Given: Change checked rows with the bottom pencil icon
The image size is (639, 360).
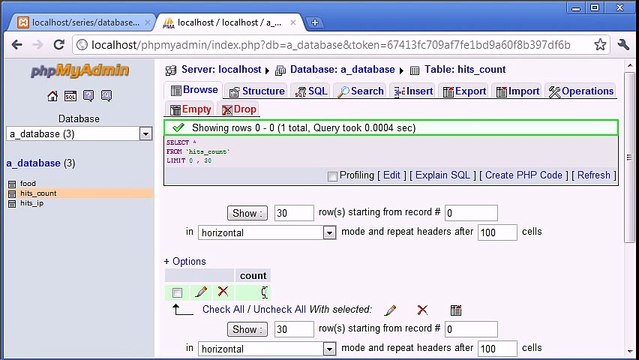Looking at the screenshot, I should [390, 310].
